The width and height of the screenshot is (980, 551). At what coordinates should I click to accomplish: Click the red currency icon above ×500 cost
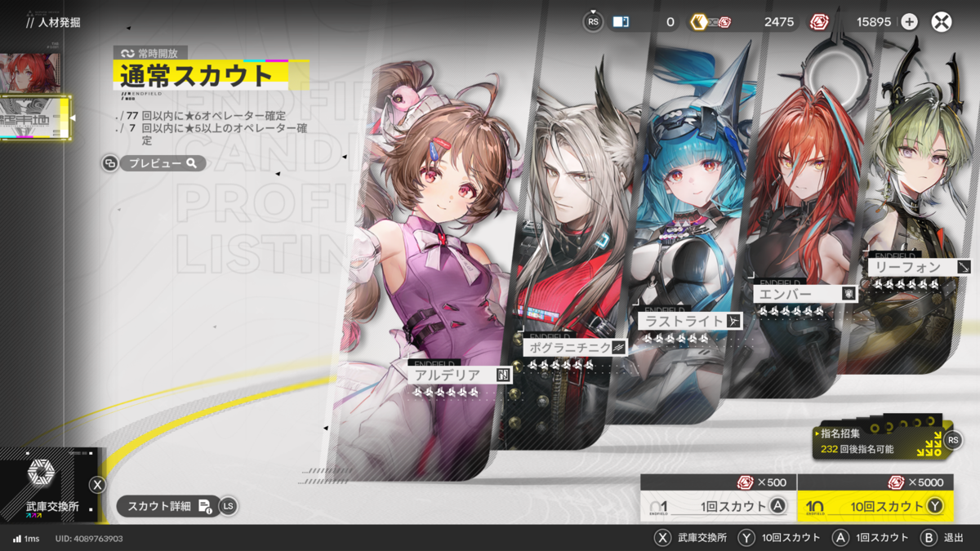pos(744,482)
